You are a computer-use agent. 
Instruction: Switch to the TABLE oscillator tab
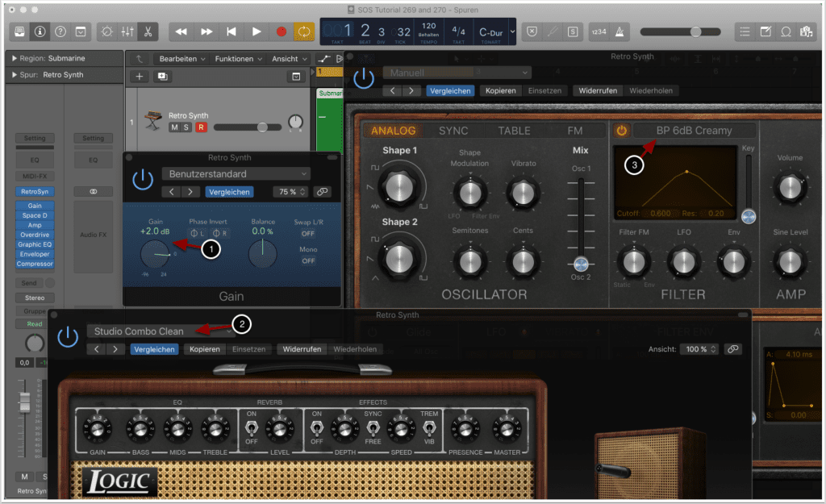tap(514, 131)
